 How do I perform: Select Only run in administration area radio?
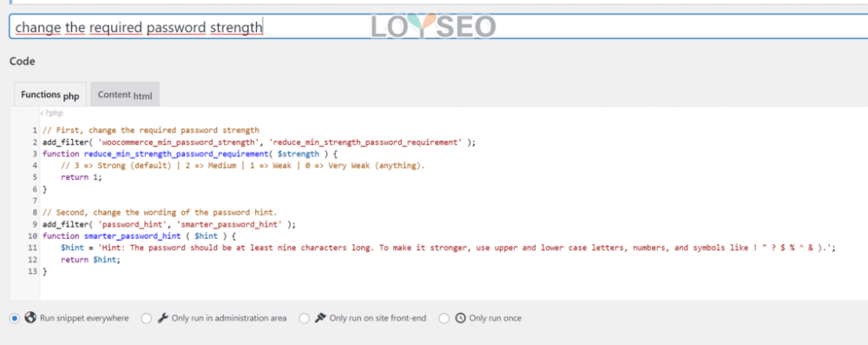point(146,318)
